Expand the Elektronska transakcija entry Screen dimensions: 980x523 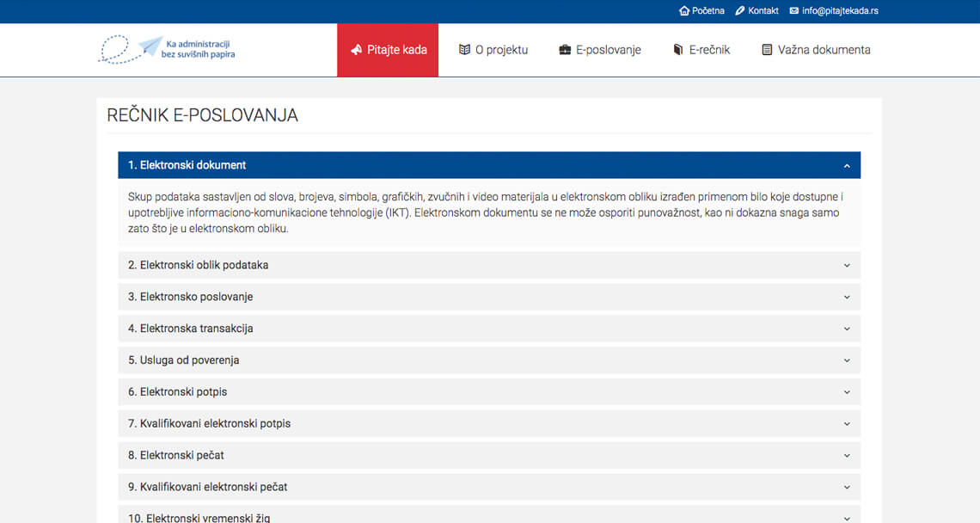tap(489, 329)
